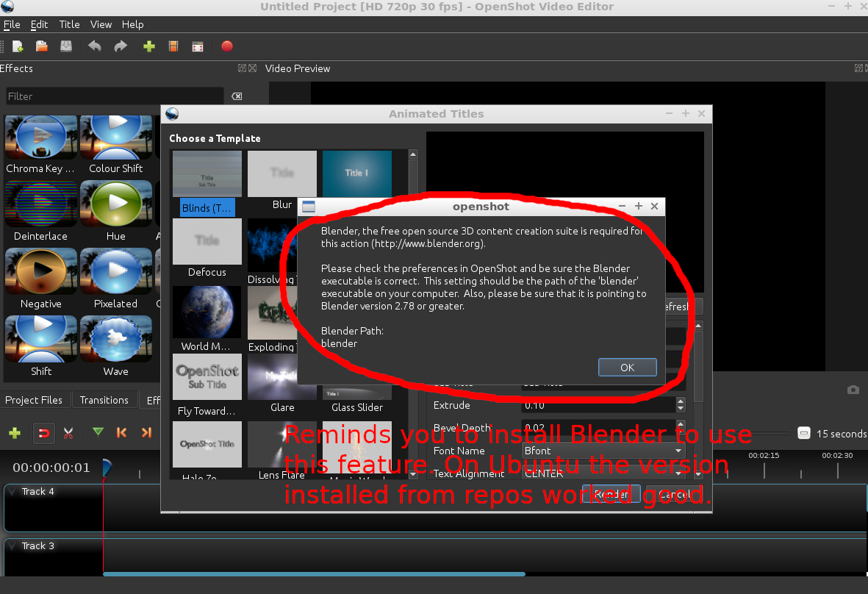Open the Title menu
This screenshot has height=594, width=868.
pyautogui.click(x=69, y=24)
